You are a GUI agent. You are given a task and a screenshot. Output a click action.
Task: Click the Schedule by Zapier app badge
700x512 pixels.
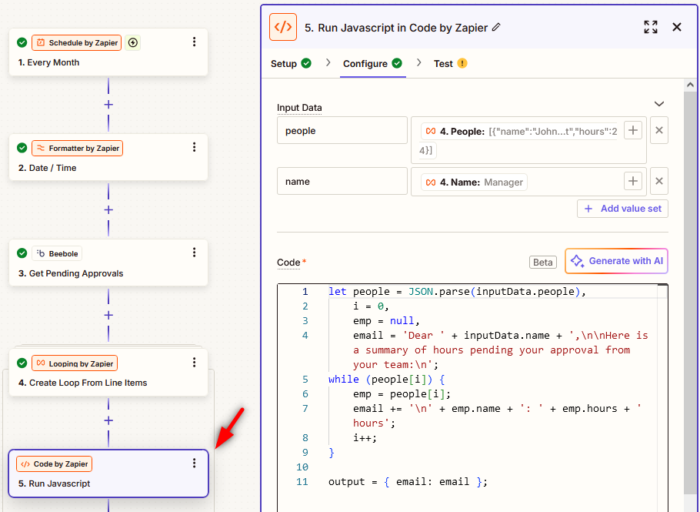(x=76, y=43)
